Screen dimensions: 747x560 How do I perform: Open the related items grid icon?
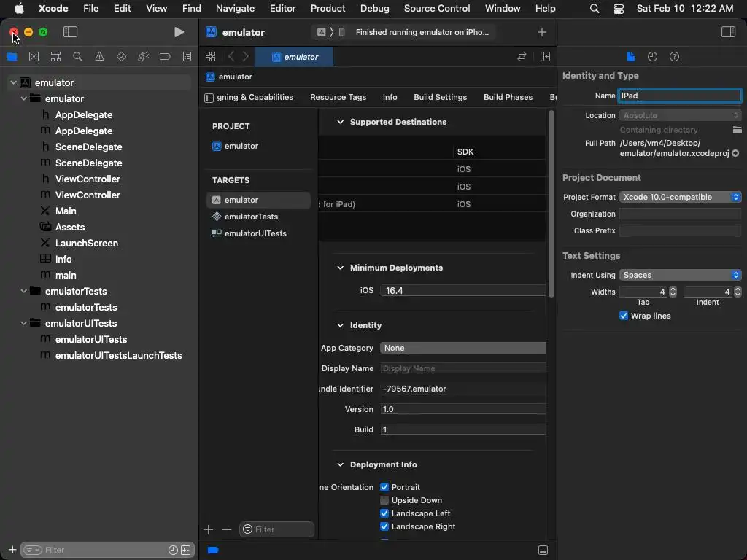(210, 57)
